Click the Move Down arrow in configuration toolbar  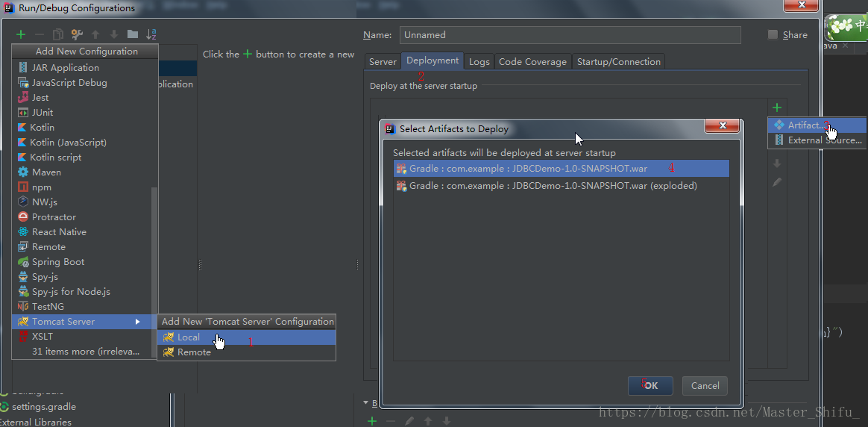114,34
